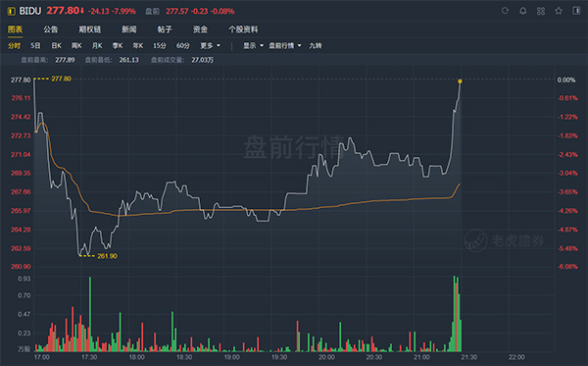The image size is (588, 366).
Task: Click the refresh icon in the header
Action: [505, 11]
